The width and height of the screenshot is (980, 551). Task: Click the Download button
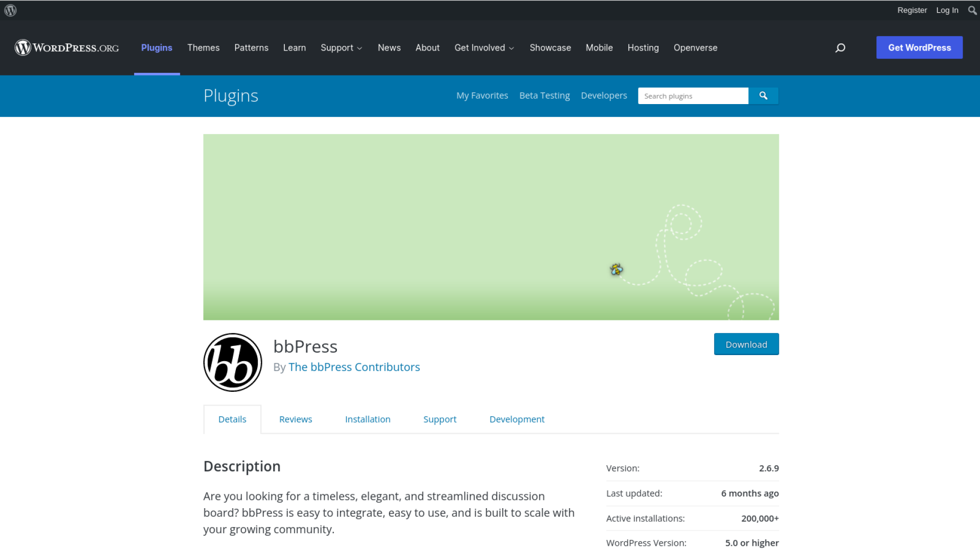tap(746, 344)
